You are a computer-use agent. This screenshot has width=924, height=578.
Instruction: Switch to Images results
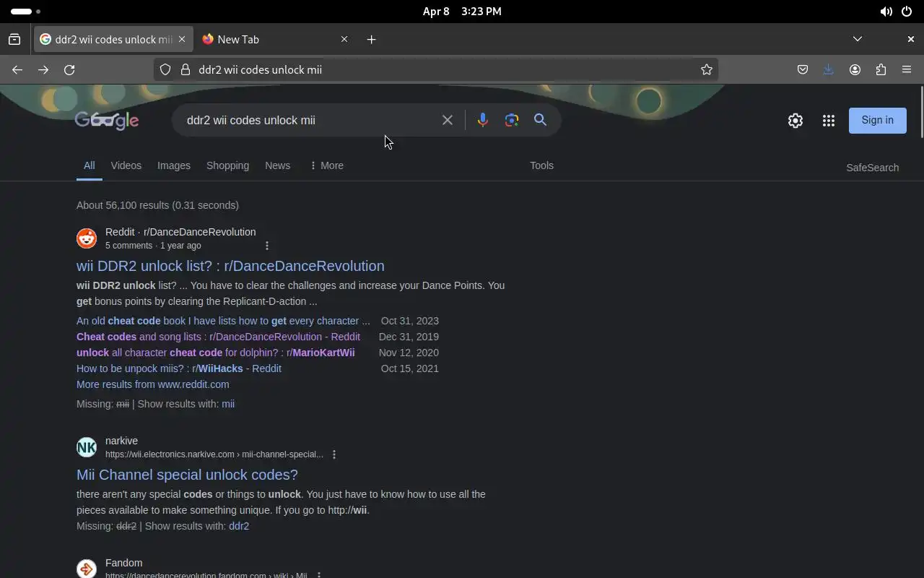(x=174, y=165)
